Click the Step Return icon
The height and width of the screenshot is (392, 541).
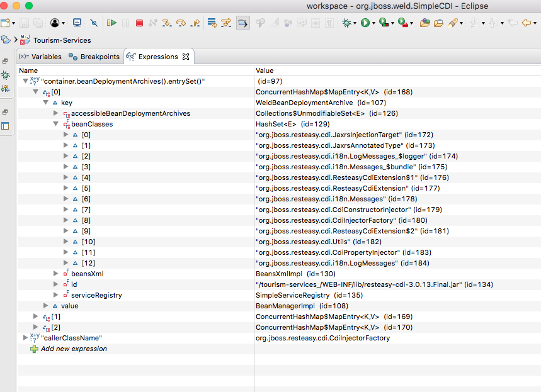point(195,23)
